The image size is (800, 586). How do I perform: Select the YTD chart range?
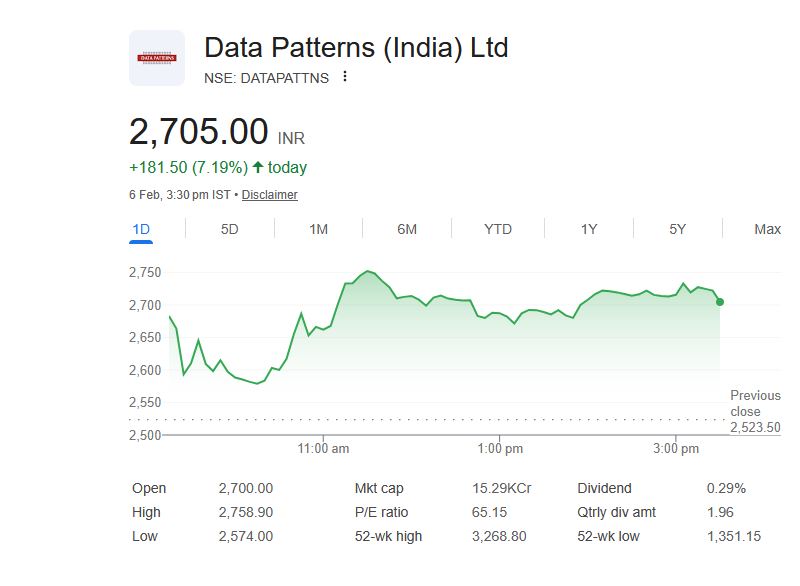point(498,229)
